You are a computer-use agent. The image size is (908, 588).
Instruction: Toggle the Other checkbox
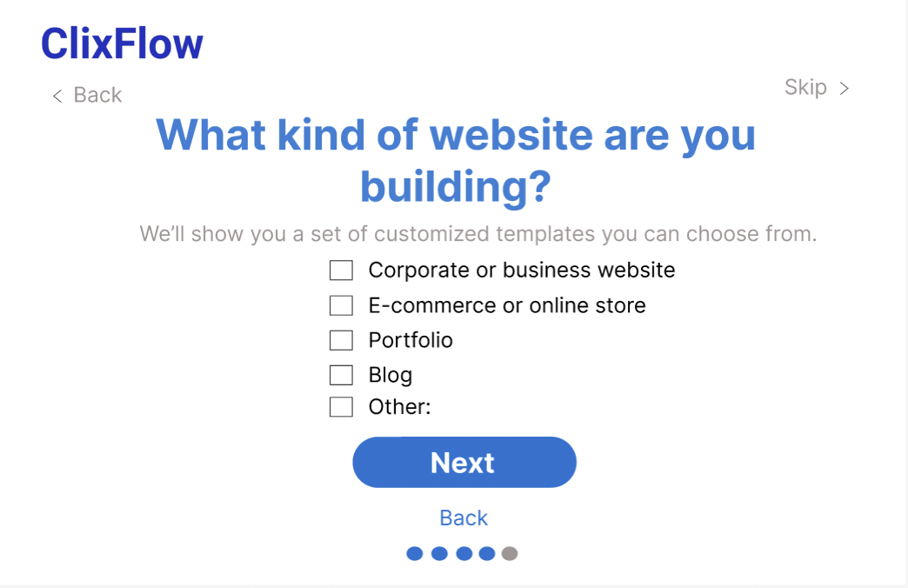pyautogui.click(x=341, y=407)
